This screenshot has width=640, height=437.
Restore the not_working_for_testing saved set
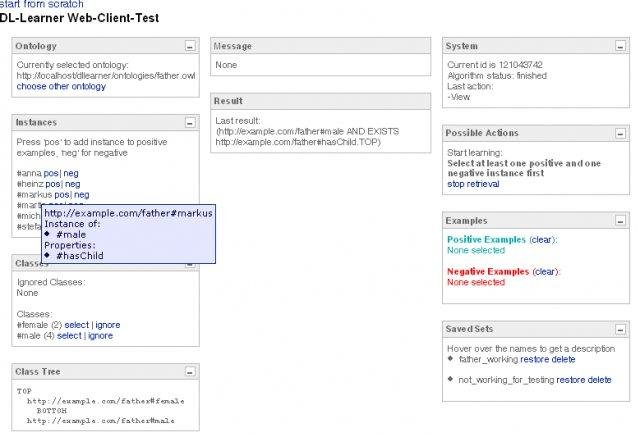(570, 380)
